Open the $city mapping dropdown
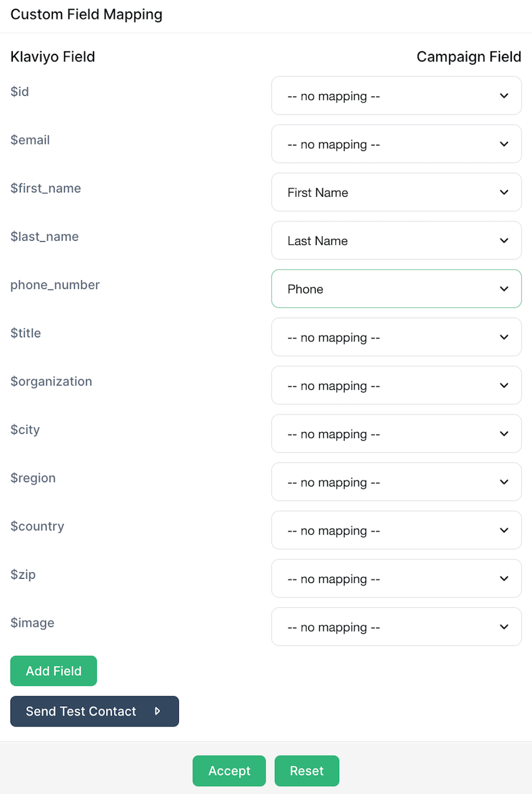This screenshot has width=532, height=794. tap(396, 434)
